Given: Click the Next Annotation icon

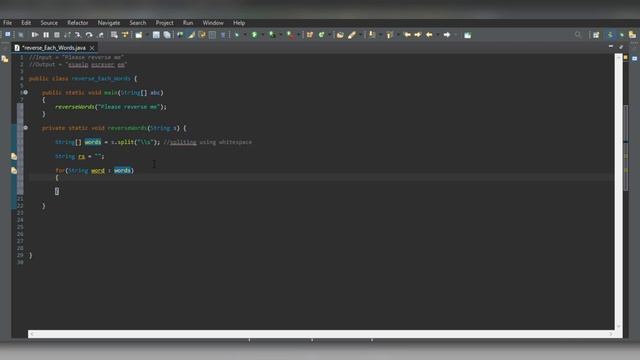Looking at the screenshot, I should pos(372,35).
